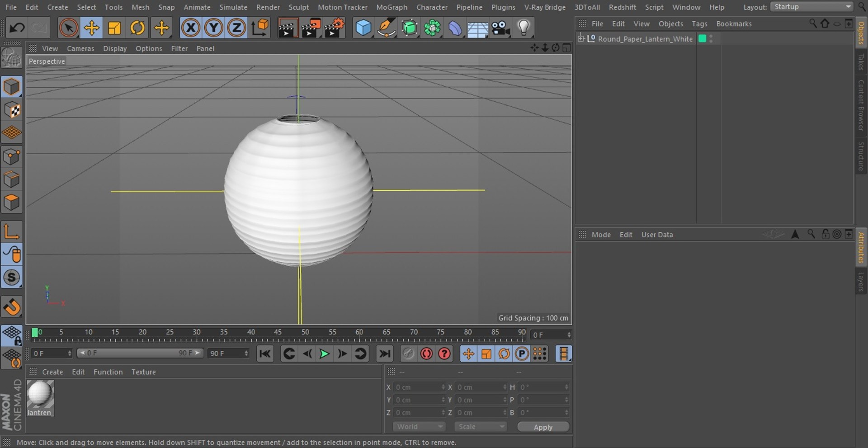Click timeline frame 50 marker

pyautogui.click(x=305, y=332)
